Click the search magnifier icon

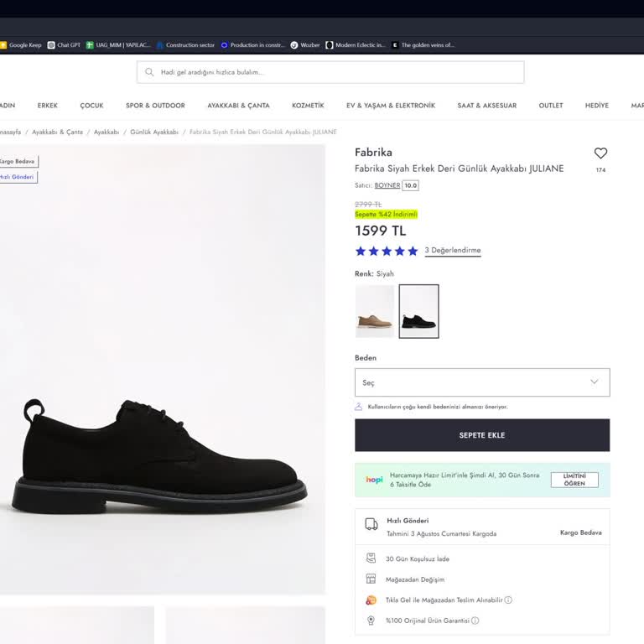149,72
